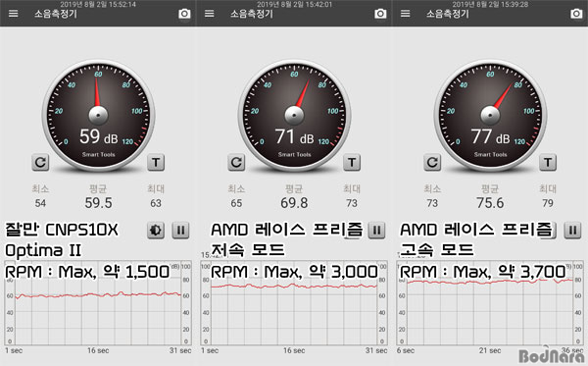Reset readings with refresh button on 71 dB meter
Viewport: 588px width, 366px height.
(x=236, y=162)
